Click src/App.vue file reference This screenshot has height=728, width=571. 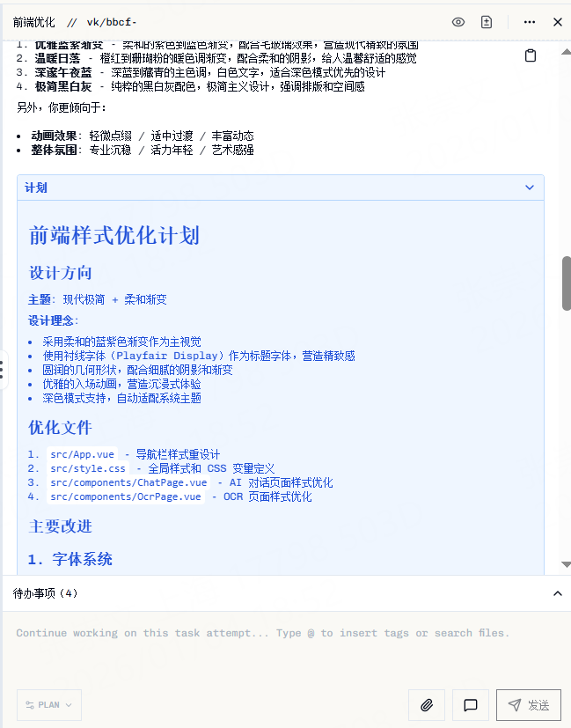tap(82, 454)
